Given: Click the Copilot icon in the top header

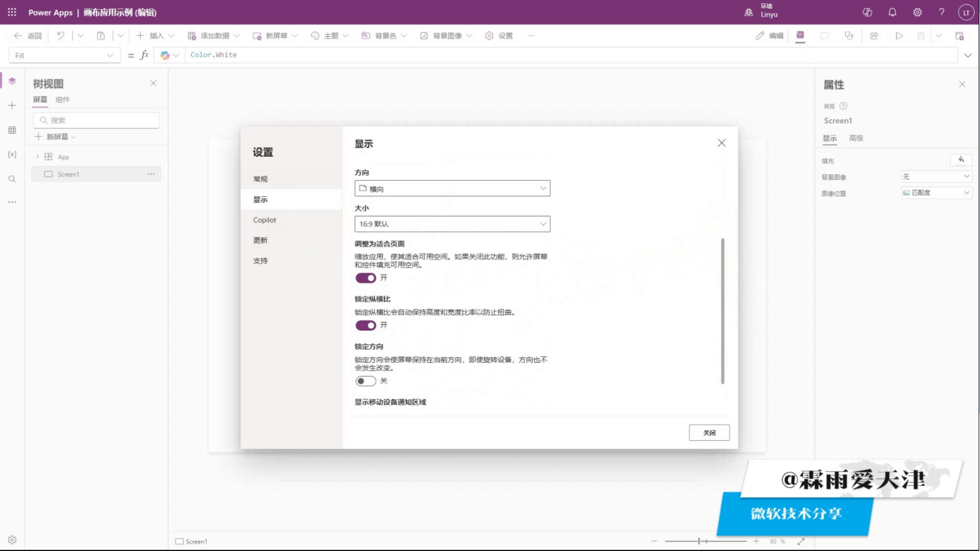Looking at the screenshot, I should 867,12.
